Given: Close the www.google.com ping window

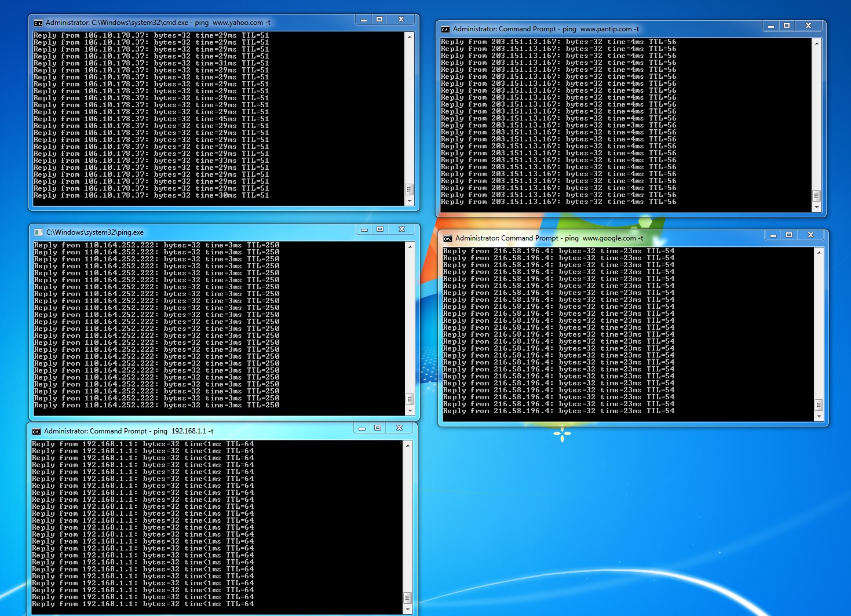Looking at the screenshot, I should (x=810, y=235).
